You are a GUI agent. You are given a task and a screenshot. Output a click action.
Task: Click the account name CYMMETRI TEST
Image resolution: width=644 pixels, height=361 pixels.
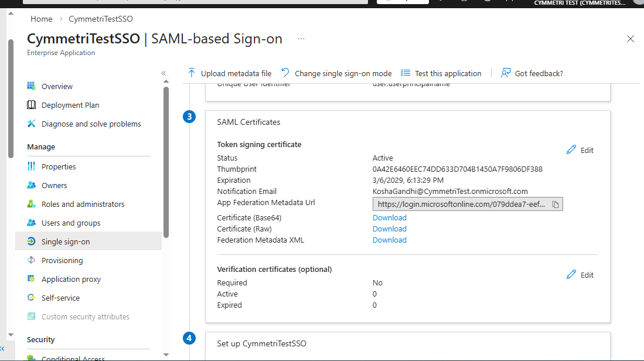pos(580,3)
